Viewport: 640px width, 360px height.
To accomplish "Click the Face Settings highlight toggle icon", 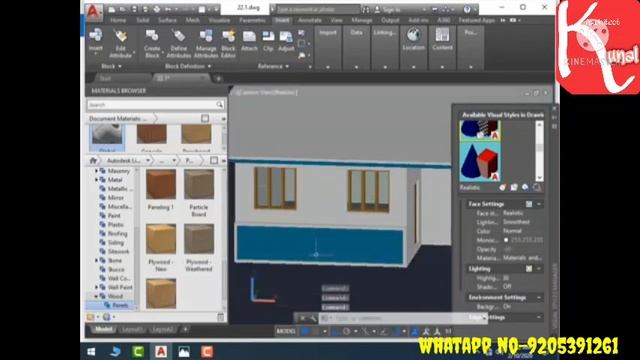I will (529, 204).
